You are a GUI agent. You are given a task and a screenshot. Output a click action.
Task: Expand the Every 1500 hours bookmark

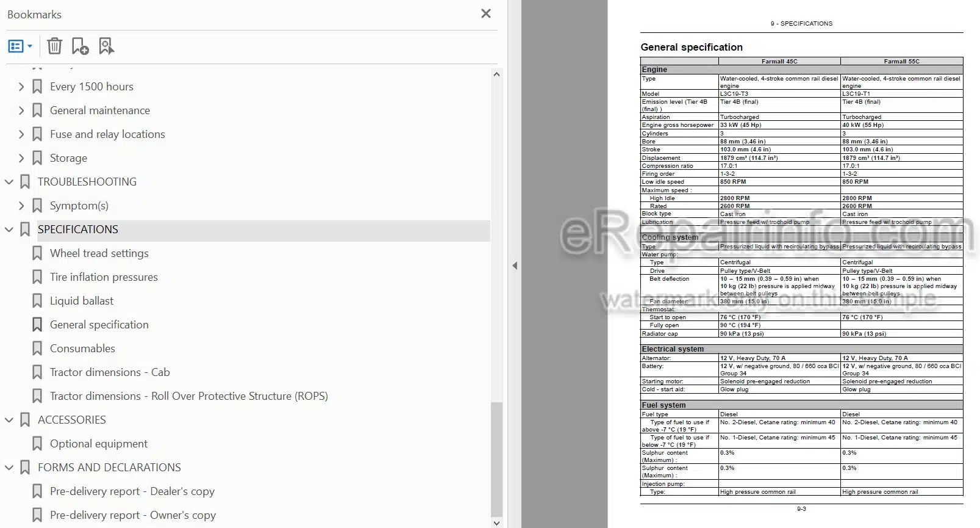(21, 87)
